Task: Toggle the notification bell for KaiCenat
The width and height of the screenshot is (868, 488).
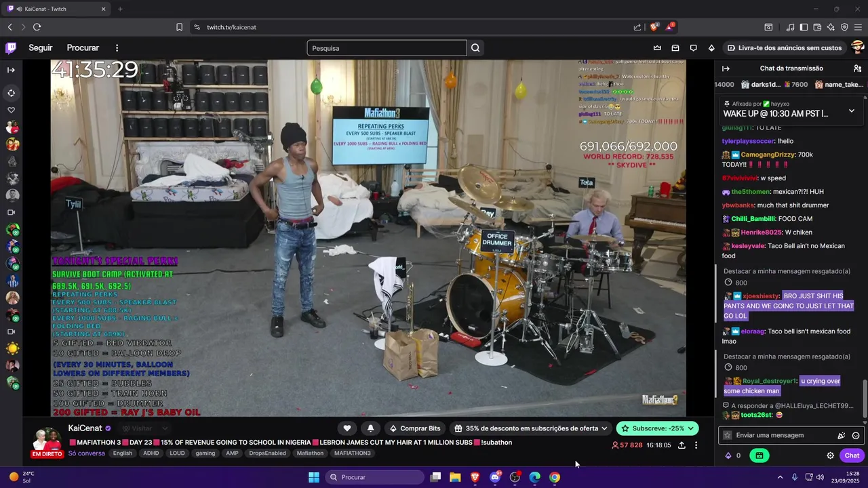Action: [x=370, y=428]
